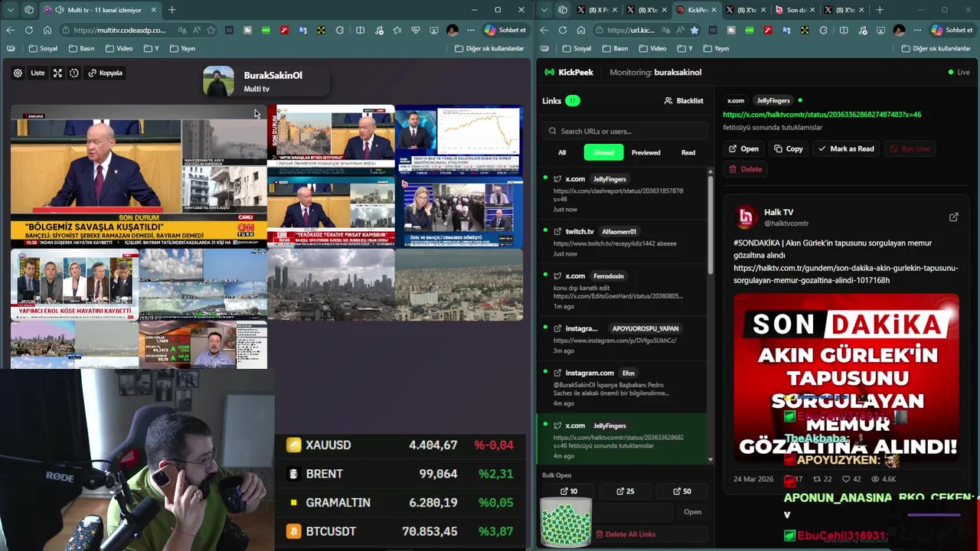Open the green x.com halktvcomtr status link
Screen dimensions: 980x551
point(822,115)
